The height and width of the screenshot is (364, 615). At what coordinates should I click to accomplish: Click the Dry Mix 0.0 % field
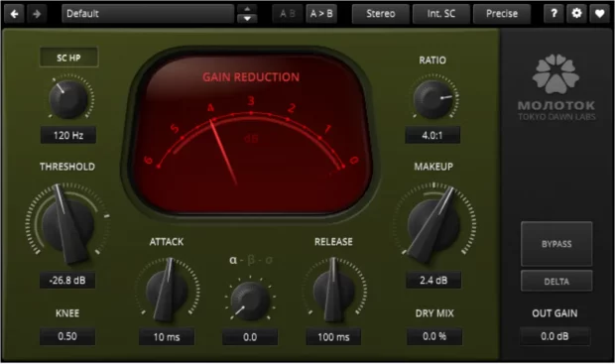pos(434,336)
